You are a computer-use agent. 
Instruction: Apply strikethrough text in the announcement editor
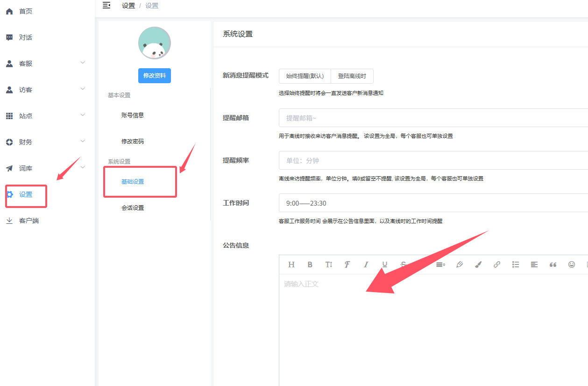tap(403, 264)
